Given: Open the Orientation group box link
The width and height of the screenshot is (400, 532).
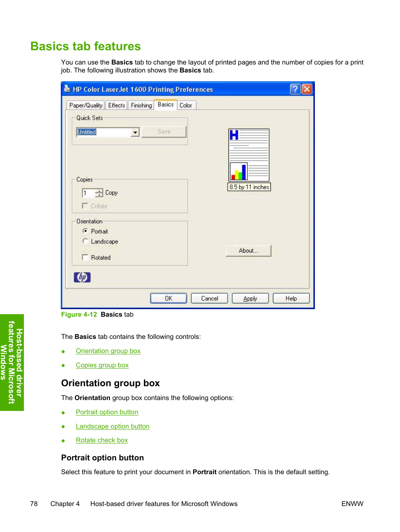Looking at the screenshot, I should [x=108, y=351].
